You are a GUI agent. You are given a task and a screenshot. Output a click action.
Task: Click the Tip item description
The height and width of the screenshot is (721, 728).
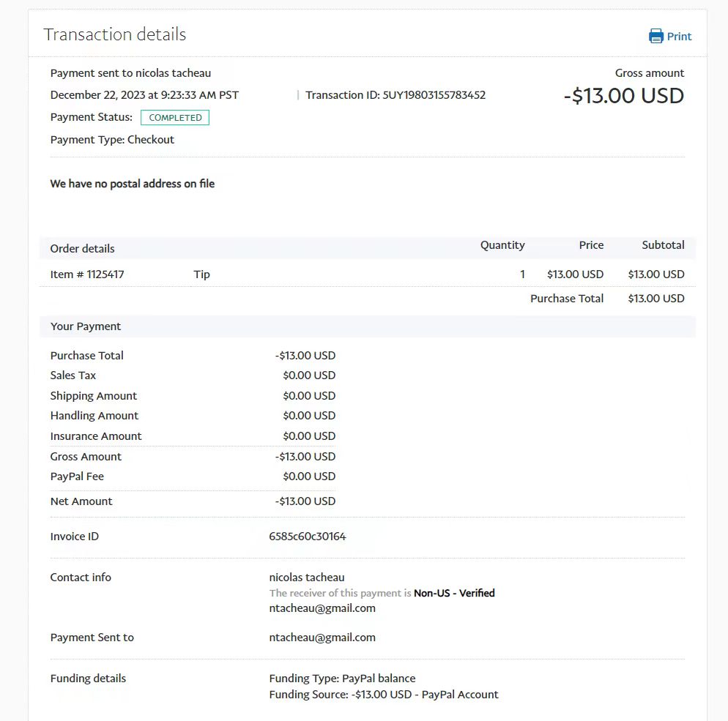[x=201, y=274]
